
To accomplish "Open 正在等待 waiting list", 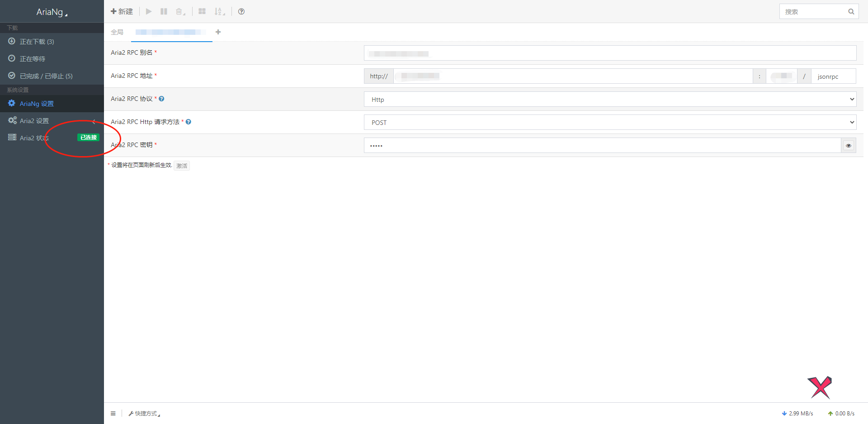I will click(52, 58).
